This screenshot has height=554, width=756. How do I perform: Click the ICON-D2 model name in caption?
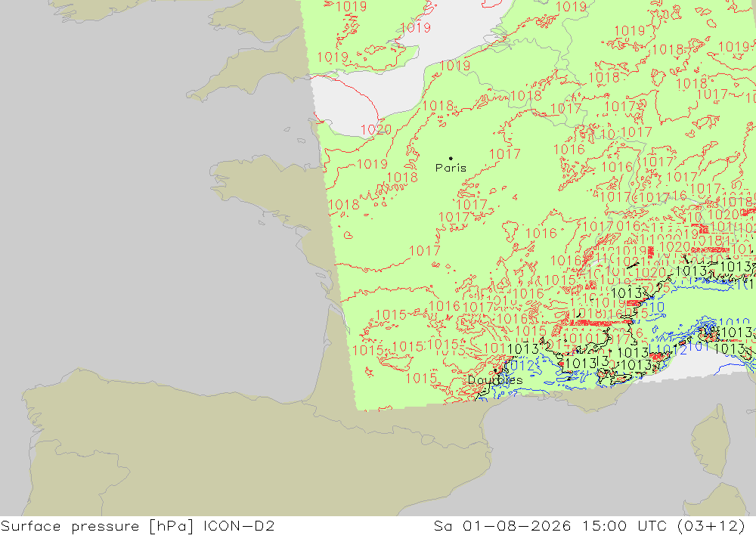239,525
